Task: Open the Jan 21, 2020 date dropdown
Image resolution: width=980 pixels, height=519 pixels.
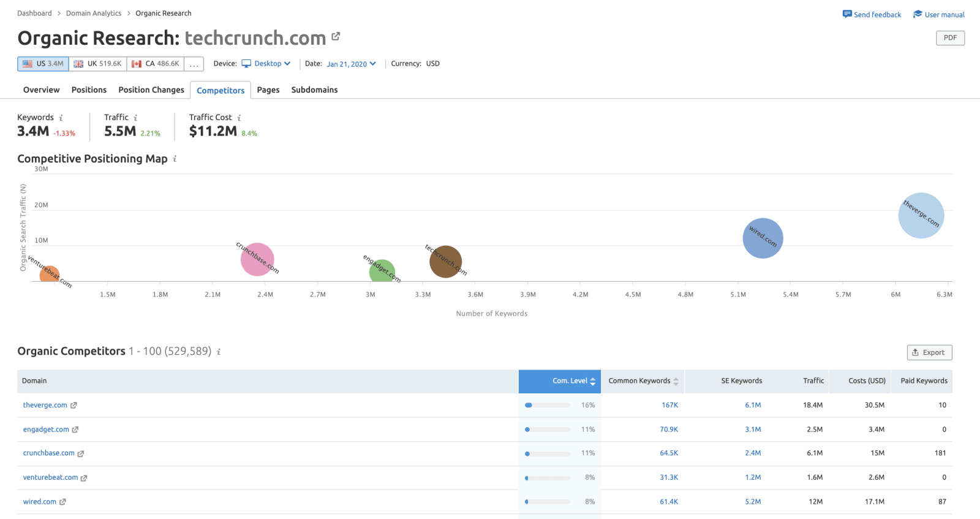Action: point(352,64)
